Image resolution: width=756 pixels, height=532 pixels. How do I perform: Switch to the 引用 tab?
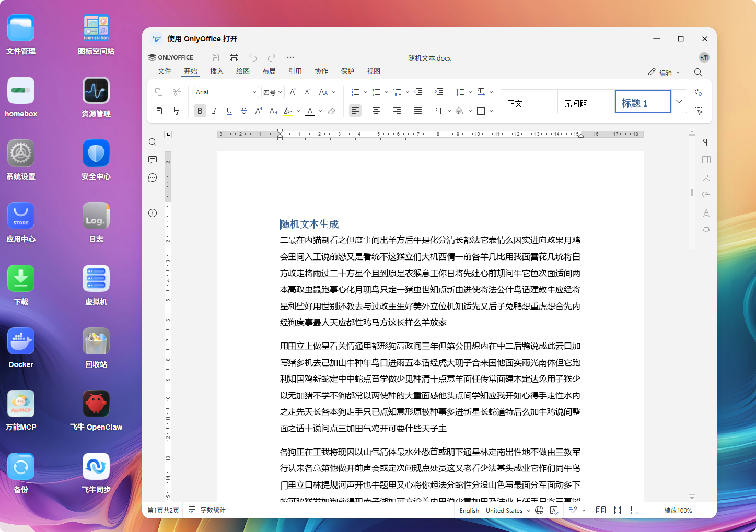pyautogui.click(x=295, y=71)
